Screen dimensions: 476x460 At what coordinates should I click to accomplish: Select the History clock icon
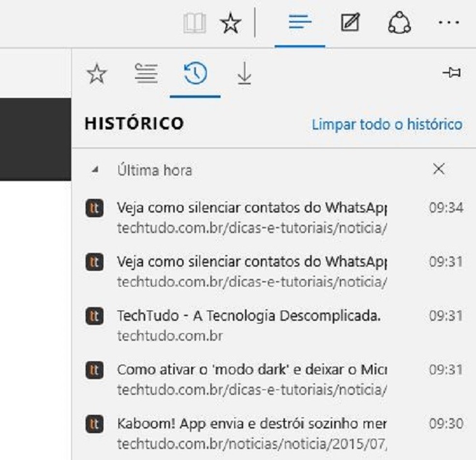(194, 74)
